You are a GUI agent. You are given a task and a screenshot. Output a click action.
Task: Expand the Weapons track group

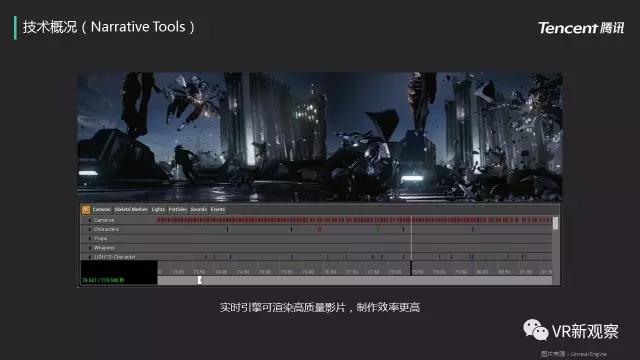90,248
